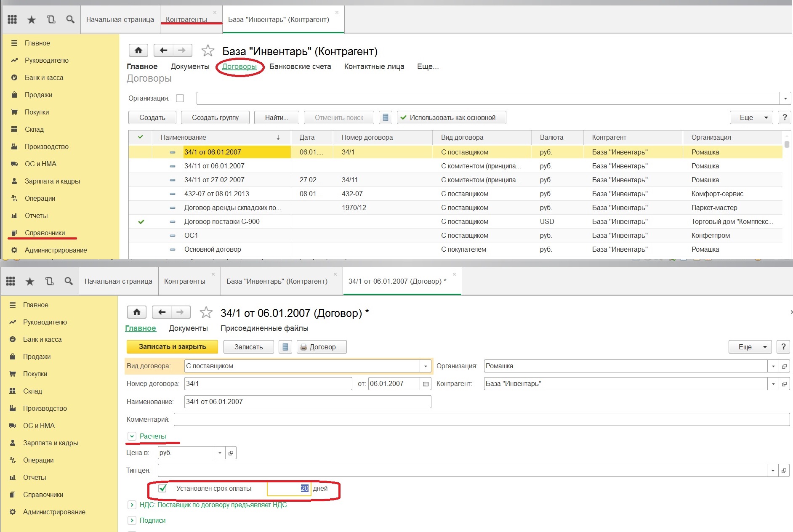This screenshot has height=532, width=793.
Task: Click the Создать группу button
Action: (215, 117)
